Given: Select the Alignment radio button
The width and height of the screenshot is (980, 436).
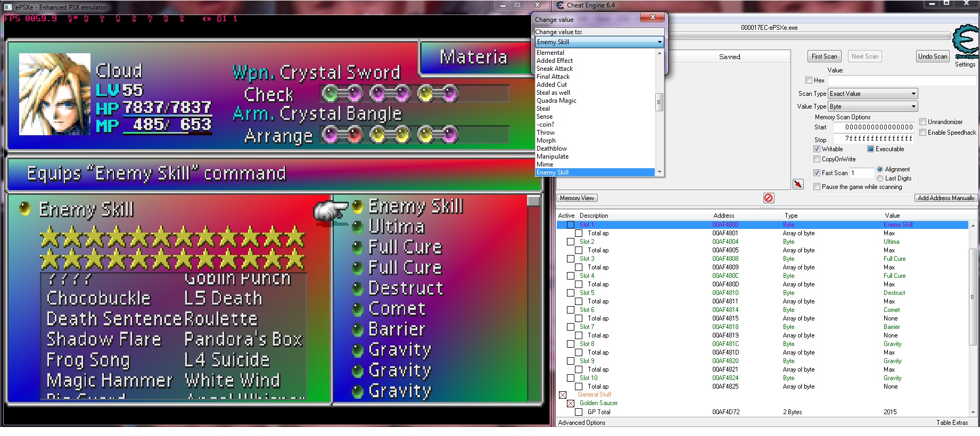Looking at the screenshot, I should click(880, 169).
